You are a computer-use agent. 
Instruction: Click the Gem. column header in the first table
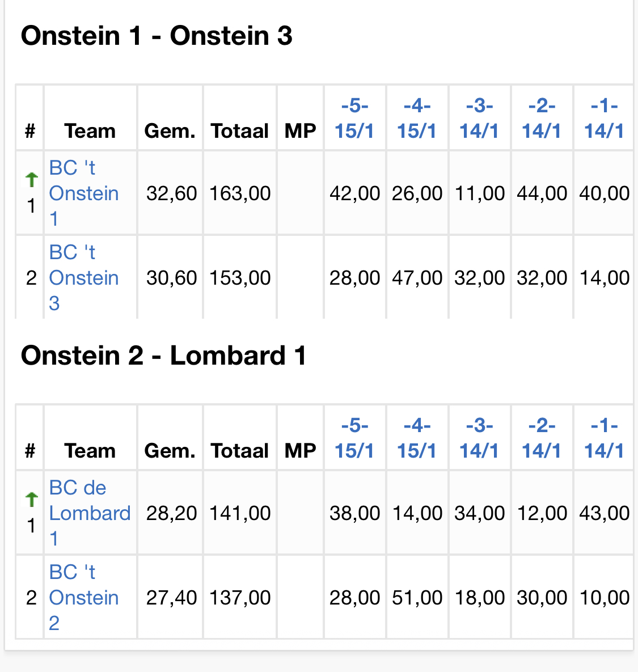170,131
